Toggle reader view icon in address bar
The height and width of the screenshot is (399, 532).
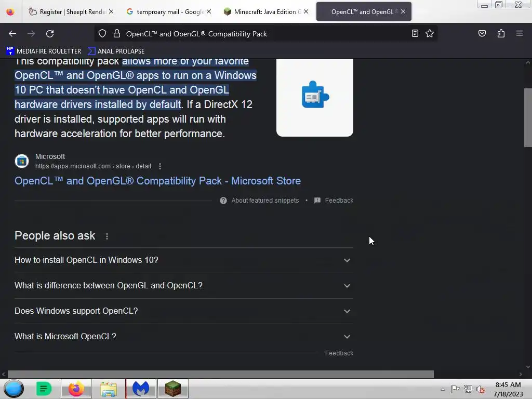click(x=415, y=33)
